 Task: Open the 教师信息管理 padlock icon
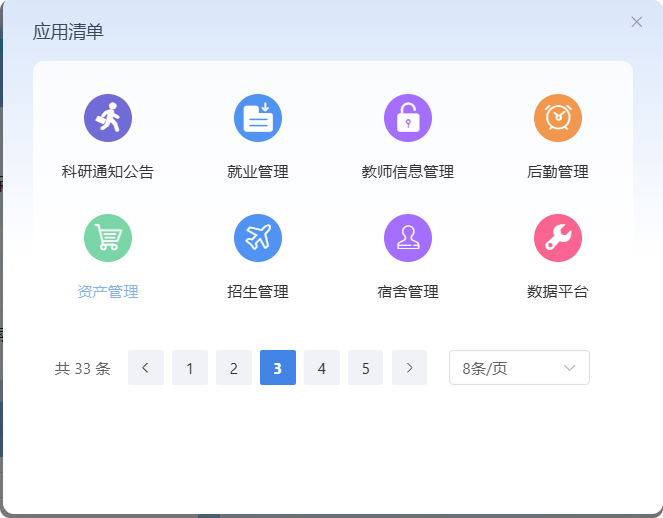(408, 118)
